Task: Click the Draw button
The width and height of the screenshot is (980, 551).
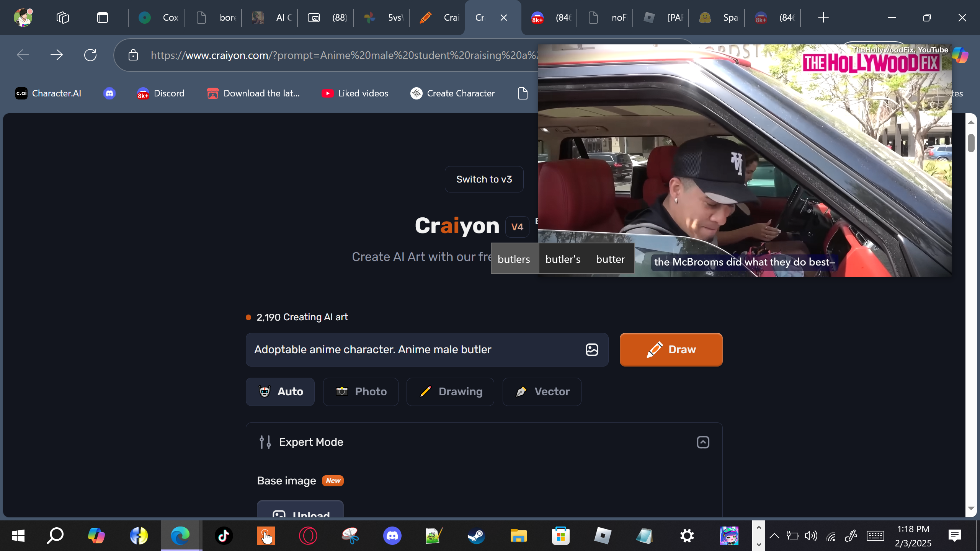Action: (671, 349)
